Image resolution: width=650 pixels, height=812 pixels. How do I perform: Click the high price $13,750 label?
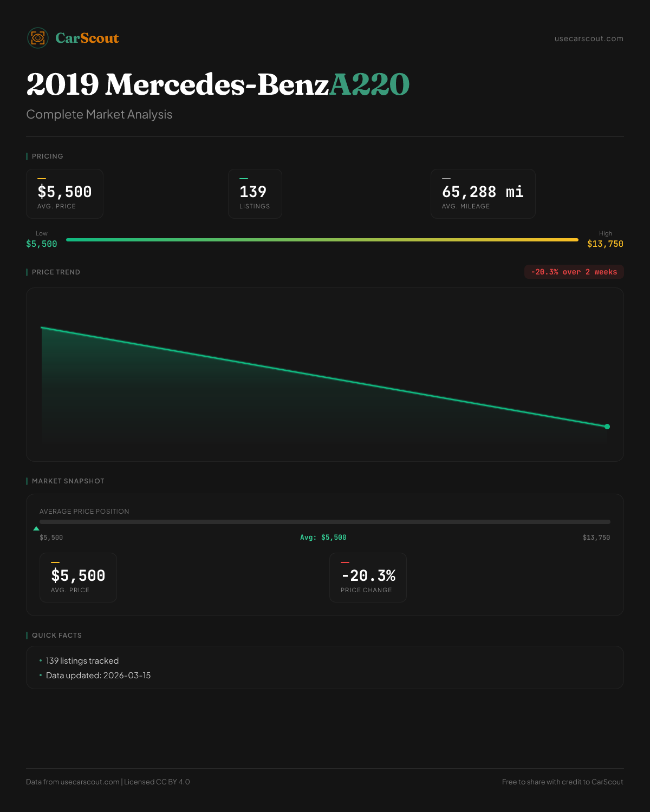(605, 244)
